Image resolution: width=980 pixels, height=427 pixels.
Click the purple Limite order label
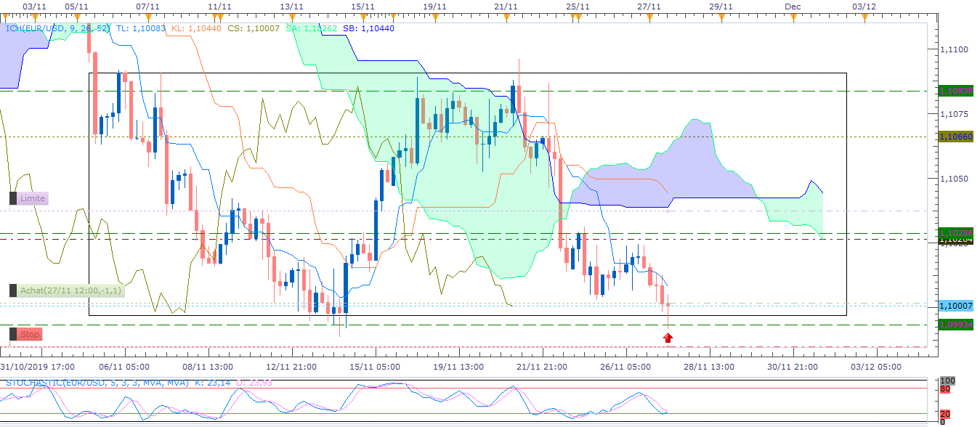tap(33, 198)
